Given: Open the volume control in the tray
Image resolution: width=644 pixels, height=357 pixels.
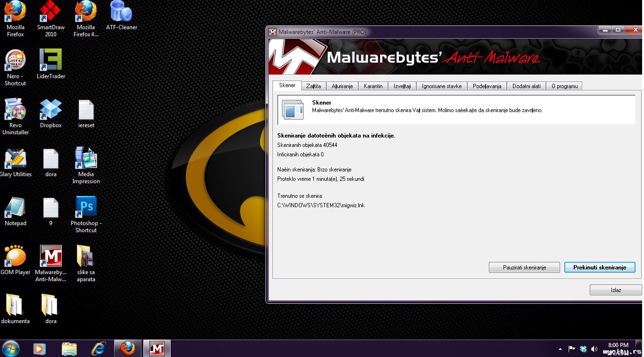Looking at the screenshot, I should click(594, 349).
